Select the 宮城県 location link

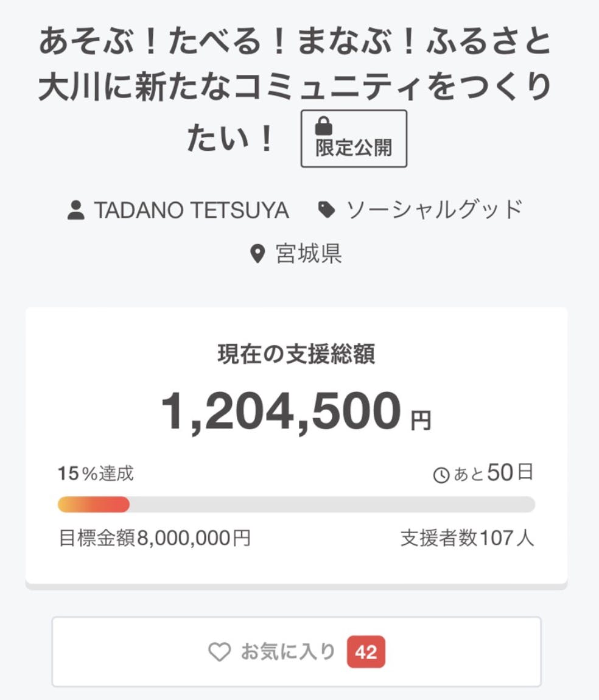(x=309, y=254)
